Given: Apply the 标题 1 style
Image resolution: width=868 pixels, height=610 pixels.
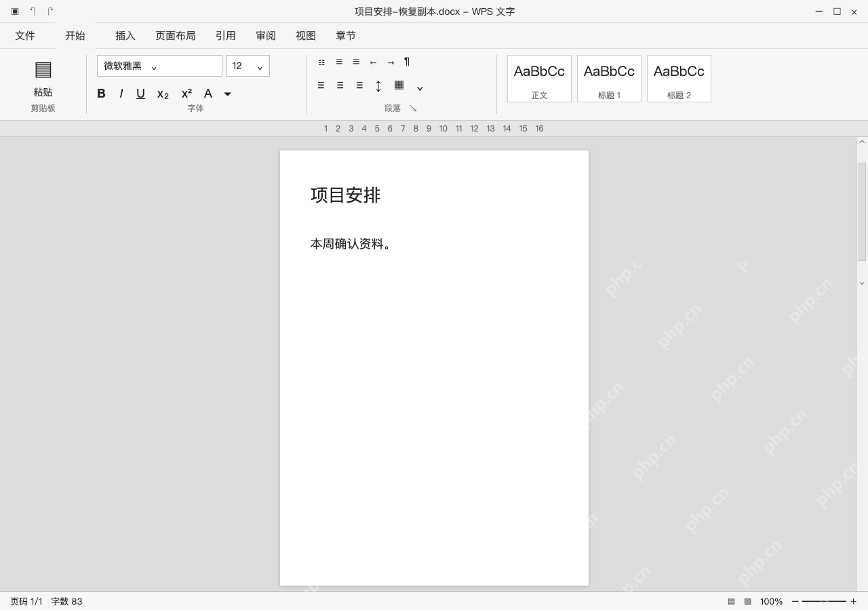Looking at the screenshot, I should (609, 79).
